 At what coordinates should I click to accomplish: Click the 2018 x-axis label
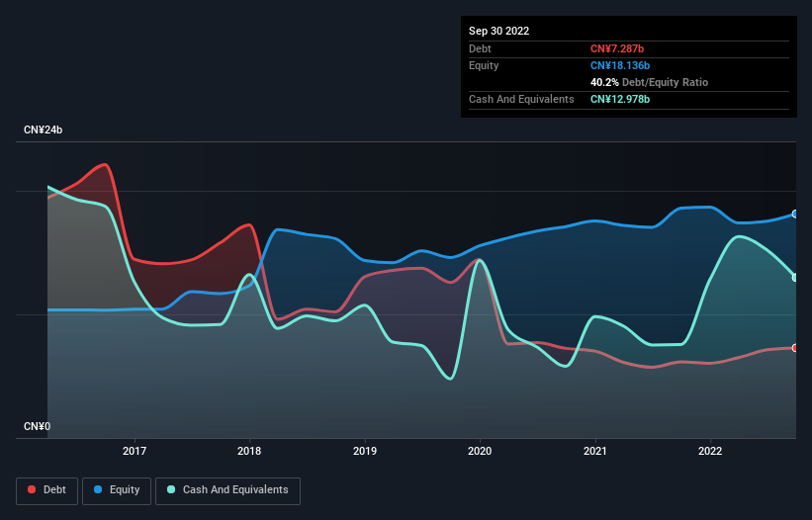pos(249,451)
